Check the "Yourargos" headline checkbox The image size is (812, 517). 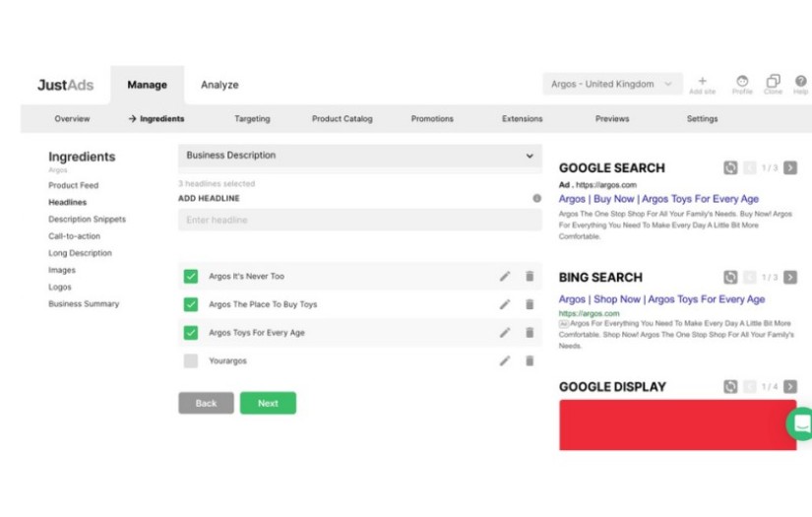click(191, 361)
